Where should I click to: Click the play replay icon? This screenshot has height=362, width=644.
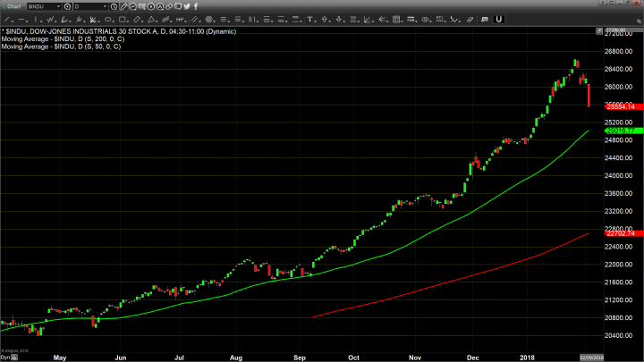151,6
